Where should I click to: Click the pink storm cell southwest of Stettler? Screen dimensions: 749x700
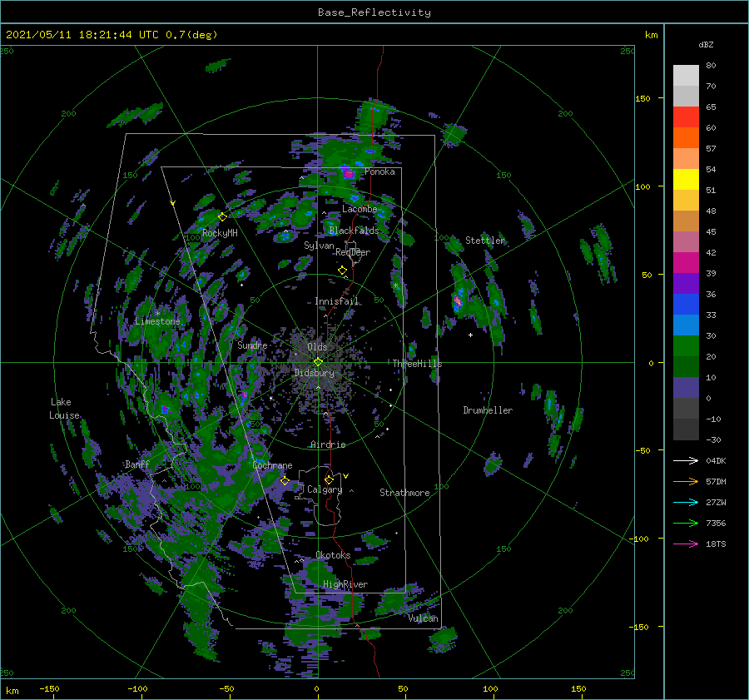[x=457, y=301]
